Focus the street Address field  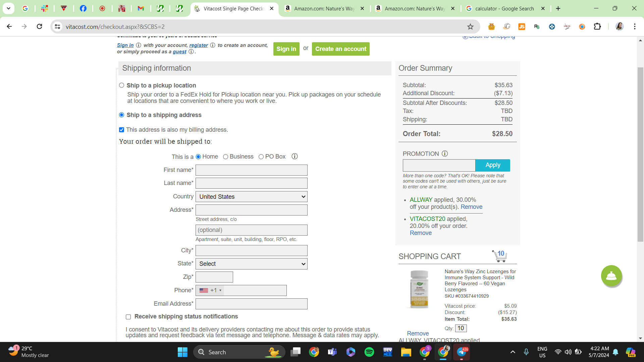251,210
